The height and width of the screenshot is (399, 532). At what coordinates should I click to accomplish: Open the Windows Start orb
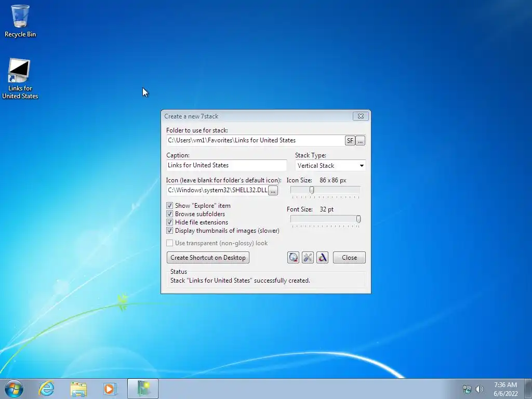(14, 389)
